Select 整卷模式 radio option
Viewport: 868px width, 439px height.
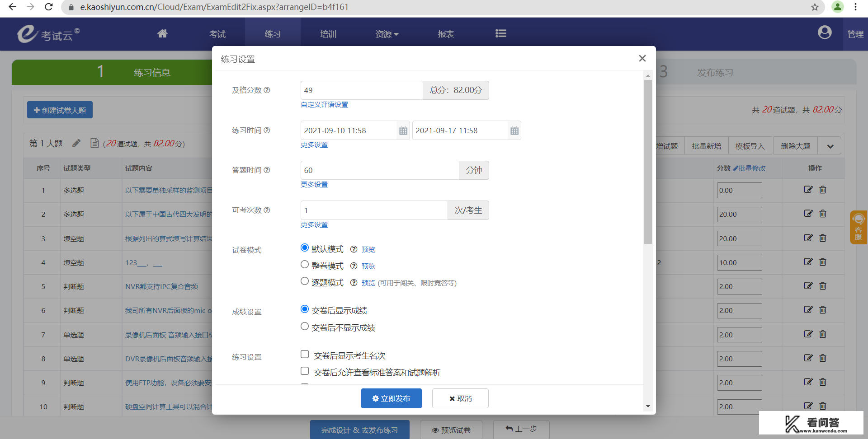pyautogui.click(x=305, y=264)
